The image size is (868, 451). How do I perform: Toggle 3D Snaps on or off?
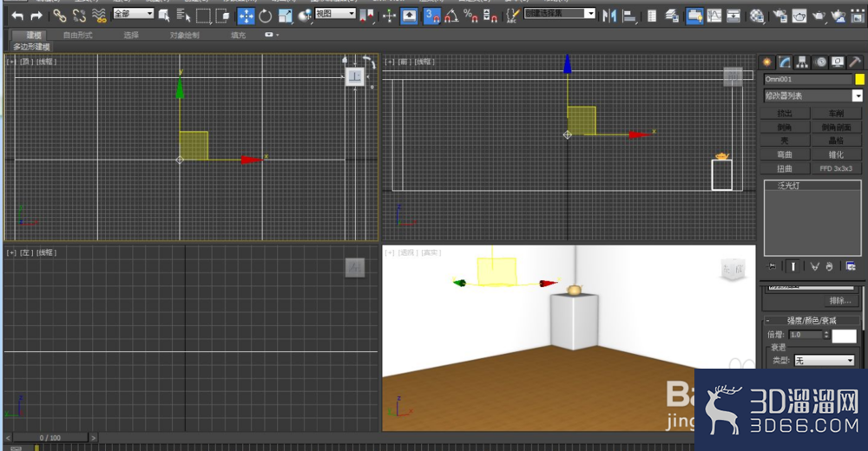tap(431, 16)
